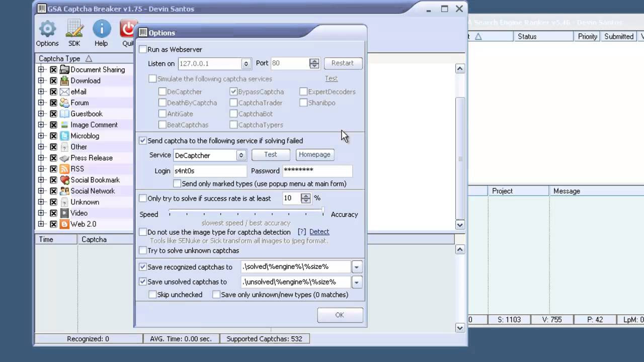Click the Restart button
Viewport: 644px width, 362px height.
(x=343, y=63)
